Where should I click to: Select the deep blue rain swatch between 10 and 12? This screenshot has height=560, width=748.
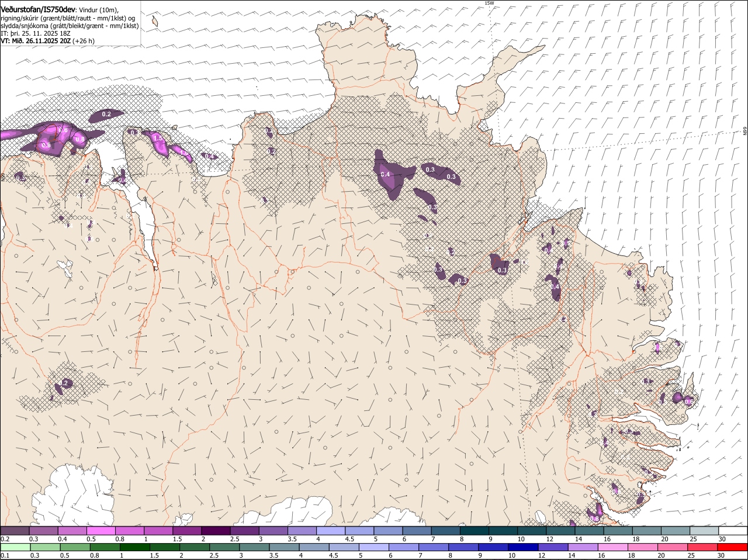point(524,548)
